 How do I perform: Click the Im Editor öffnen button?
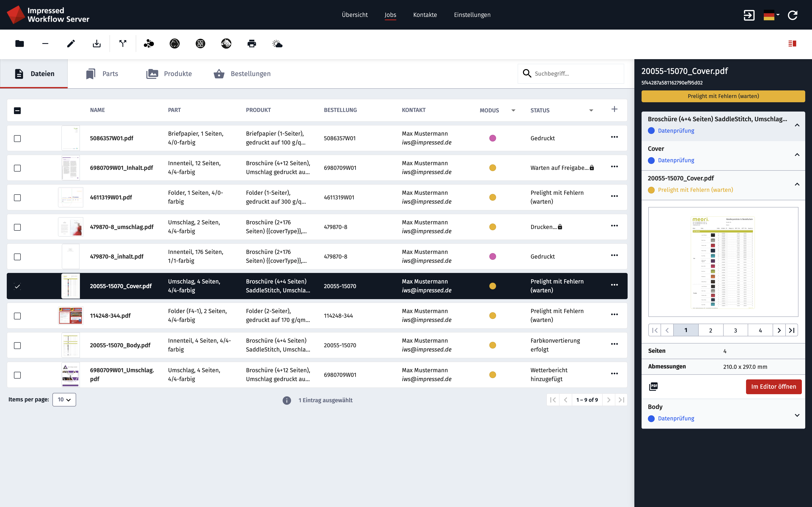pyautogui.click(x=774, y=387)
